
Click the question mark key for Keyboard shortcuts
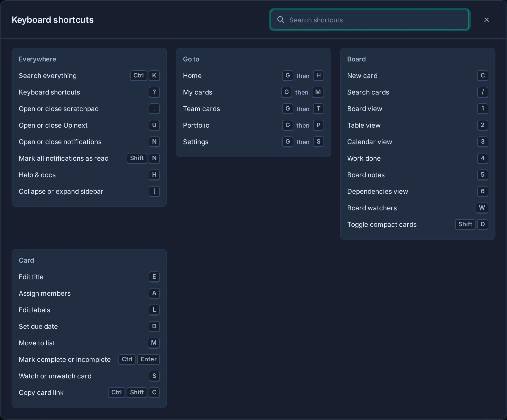pos(154,92)
